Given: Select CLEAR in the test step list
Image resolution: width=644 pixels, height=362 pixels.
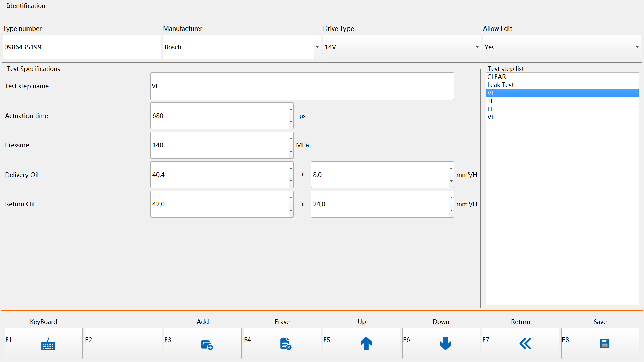Looking at the screenshot, I should (x=497, y=77).
